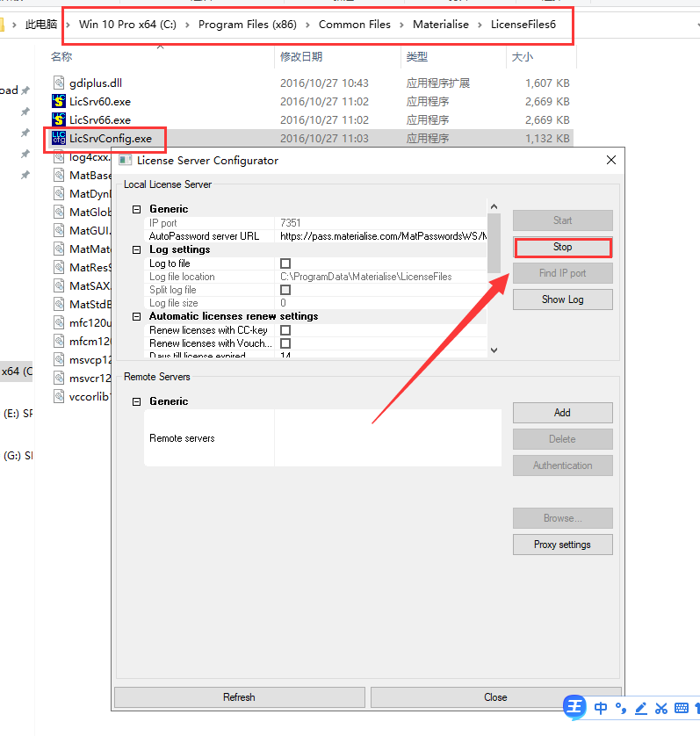
Task: Close the License Server Configurator window
Action: (611, 160)
